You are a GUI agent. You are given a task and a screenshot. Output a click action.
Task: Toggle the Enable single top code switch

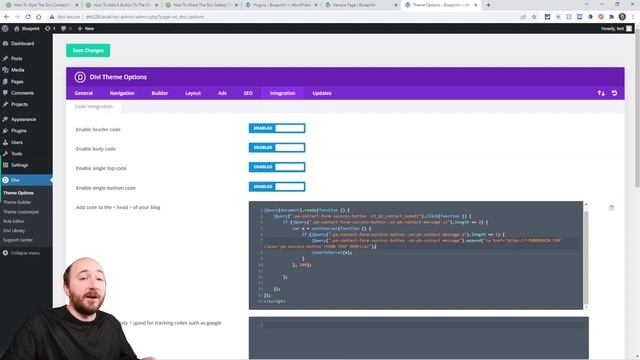[277, 167]
